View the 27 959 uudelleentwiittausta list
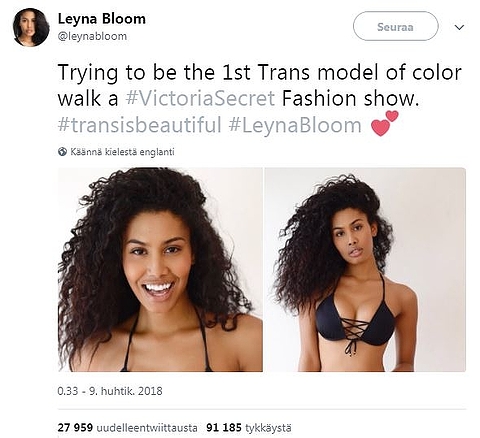480x438 pixels. point(127,427)
